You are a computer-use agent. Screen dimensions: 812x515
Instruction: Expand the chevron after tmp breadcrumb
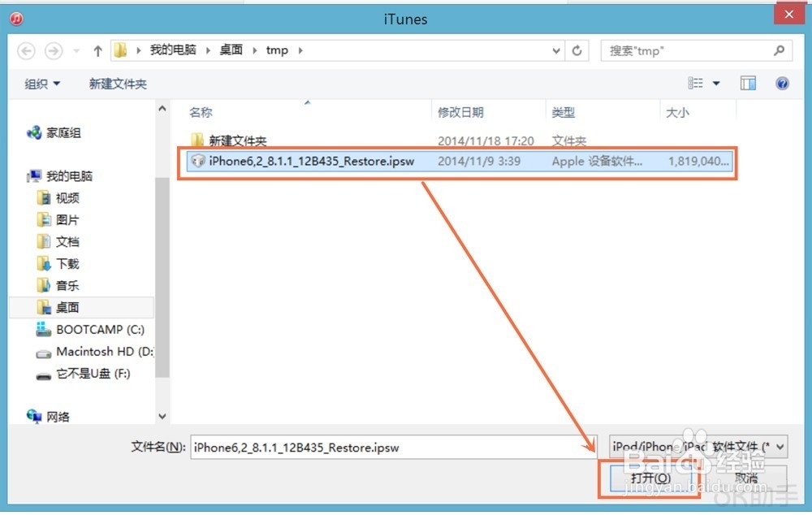[x=300, y=50]
